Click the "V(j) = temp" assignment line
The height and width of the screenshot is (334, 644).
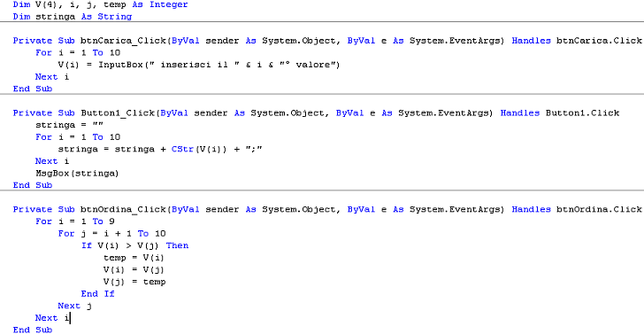(x=134, y=282)
